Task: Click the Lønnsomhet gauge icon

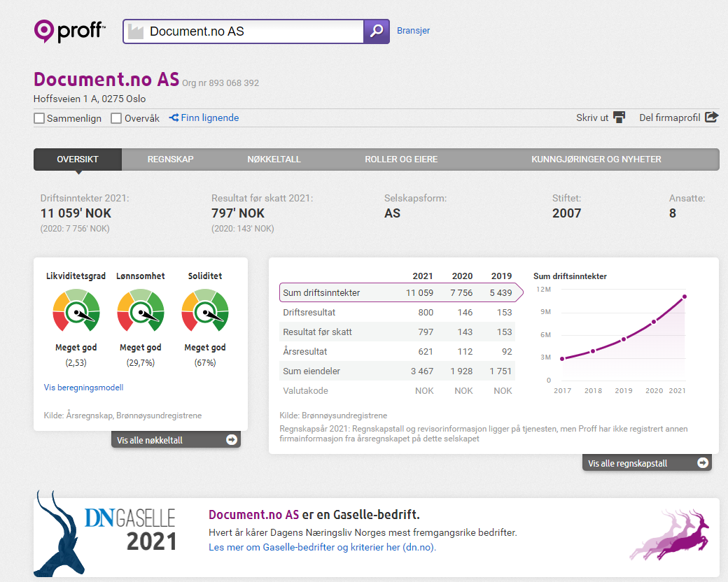Action: point(141,311)
